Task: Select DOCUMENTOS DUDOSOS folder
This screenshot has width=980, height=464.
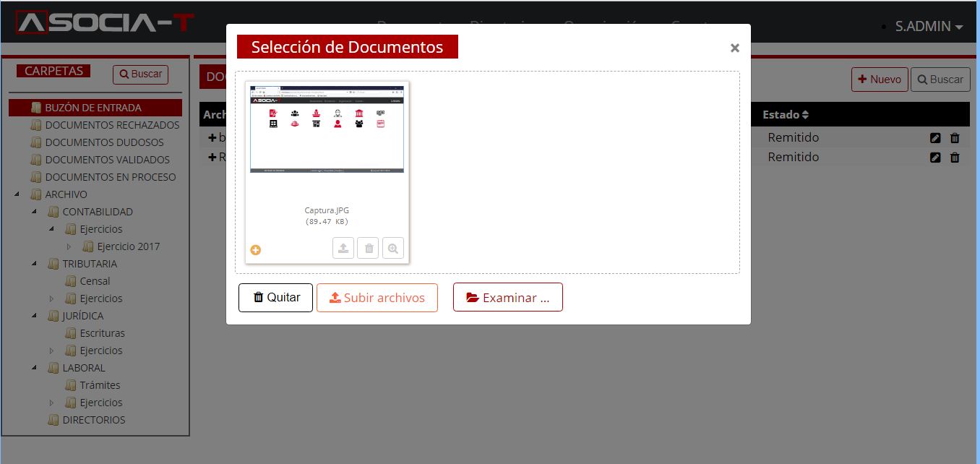Action: tap(104, 142)
